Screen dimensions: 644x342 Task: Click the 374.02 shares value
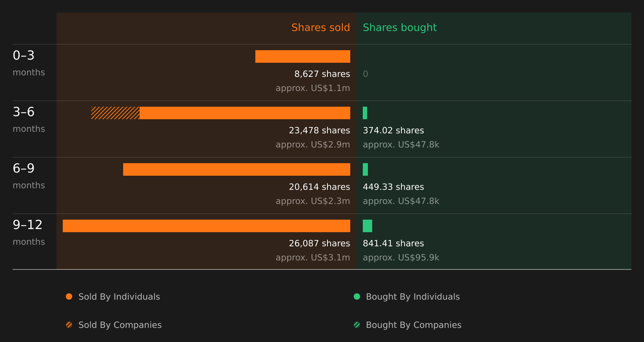393,131
